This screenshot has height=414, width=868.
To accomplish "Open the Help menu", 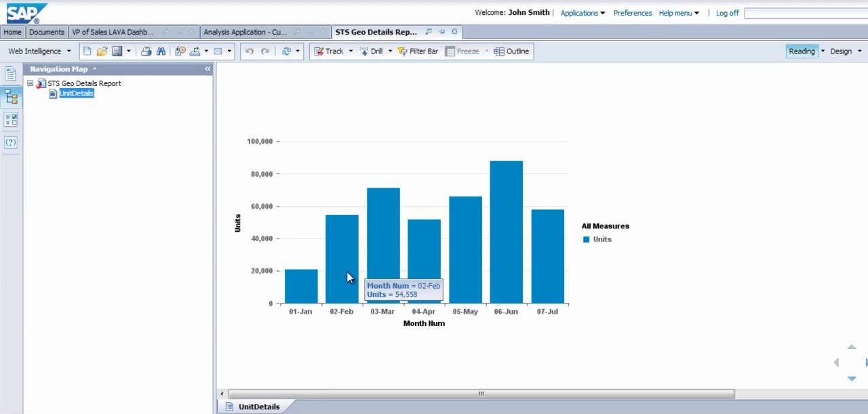I will coord(677,13).
